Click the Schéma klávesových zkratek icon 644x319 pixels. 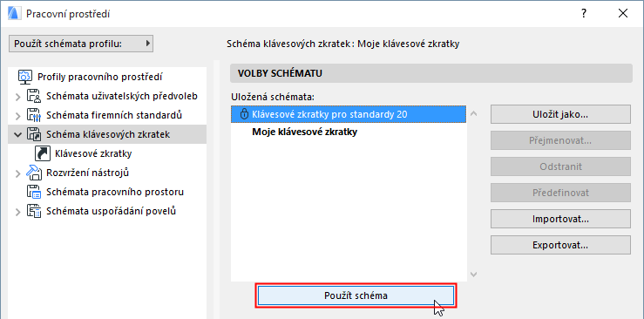coord(34,134)
